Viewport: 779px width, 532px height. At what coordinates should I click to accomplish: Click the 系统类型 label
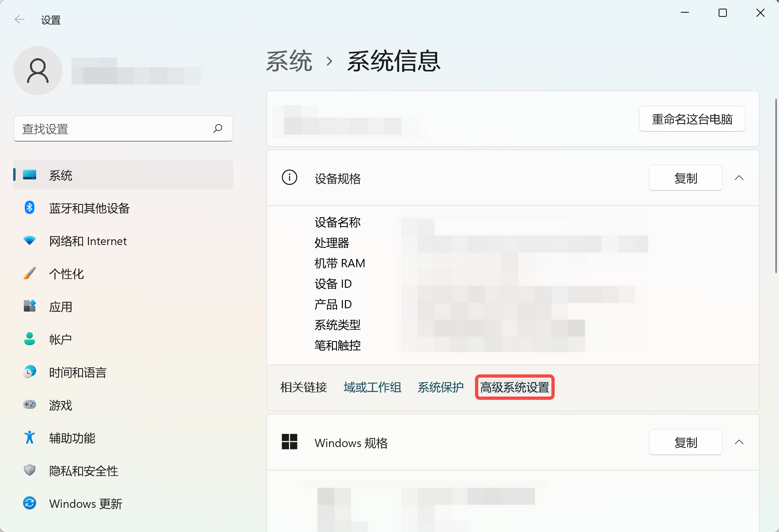coord(338,325)
